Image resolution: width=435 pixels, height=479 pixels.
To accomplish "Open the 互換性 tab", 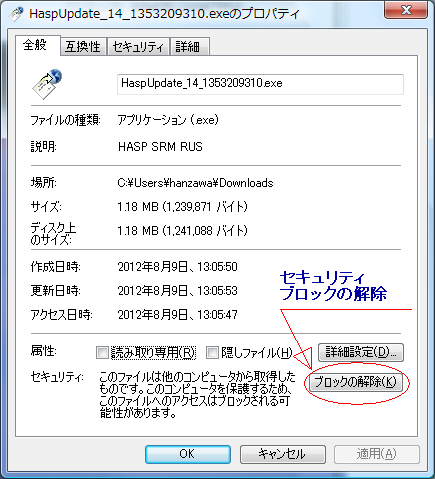I will click(83, 46).
